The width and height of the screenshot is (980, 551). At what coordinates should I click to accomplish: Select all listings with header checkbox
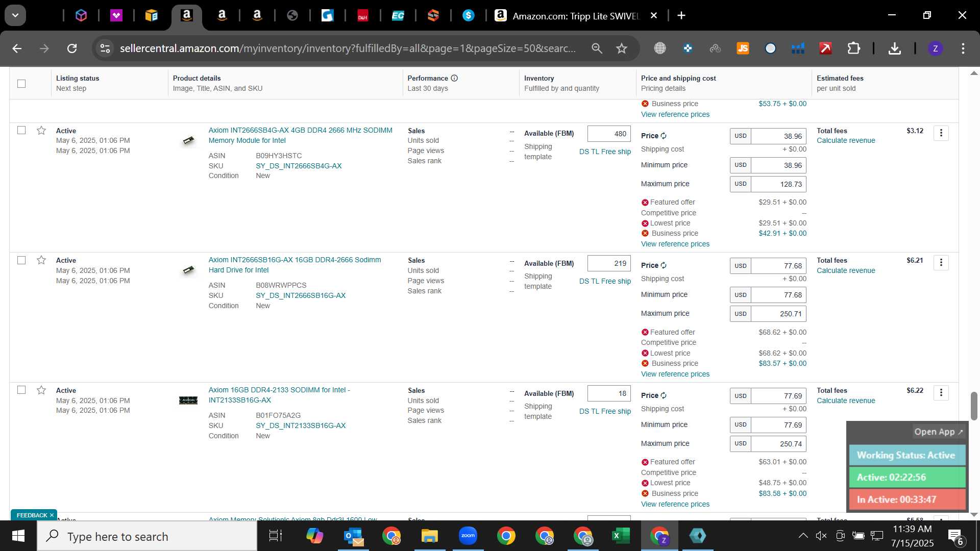[x=21, y=84]
